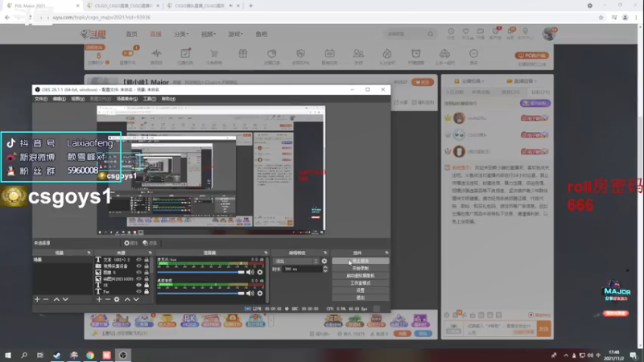Image resolution: width=644 pixels, height=362 pixels.
Task: Add a new scene in OBS Scenes panel
Action: (x=37, y=299)
